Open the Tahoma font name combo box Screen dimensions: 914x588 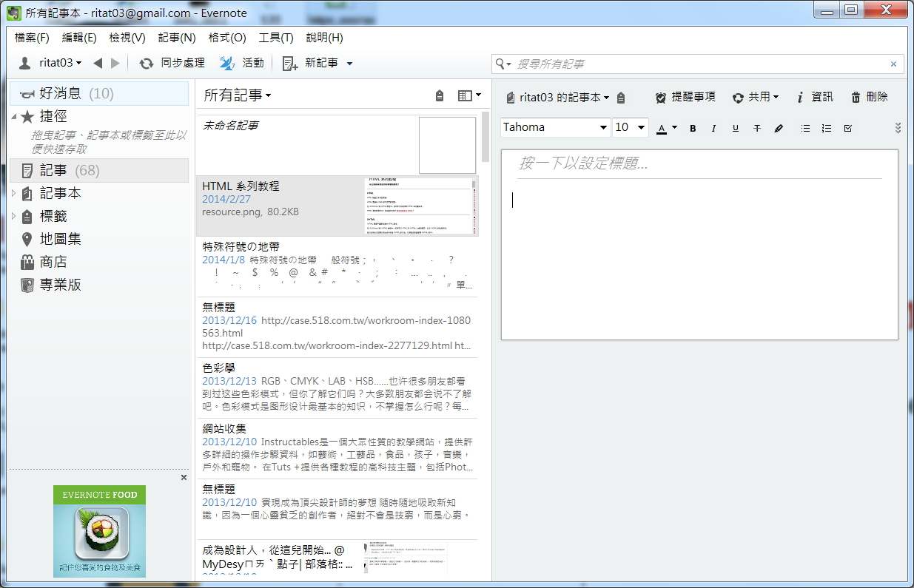[555, 127]
